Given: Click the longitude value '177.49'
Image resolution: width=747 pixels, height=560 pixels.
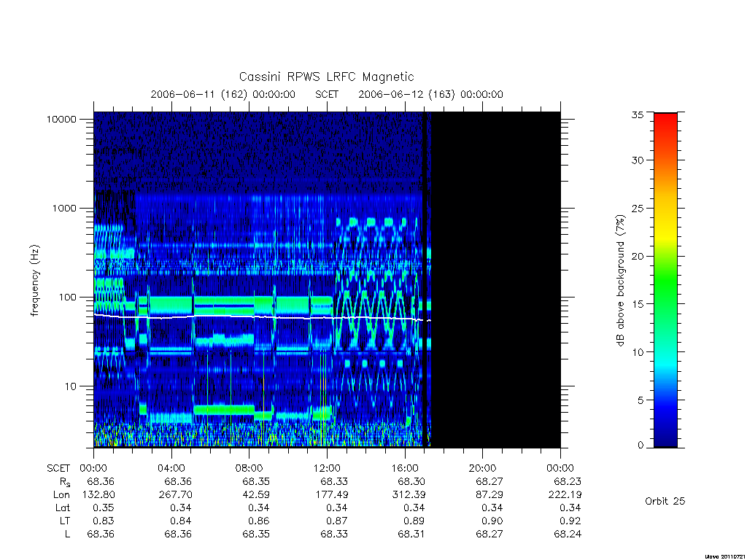Looking at the screenshot, I should pos(332,495).
